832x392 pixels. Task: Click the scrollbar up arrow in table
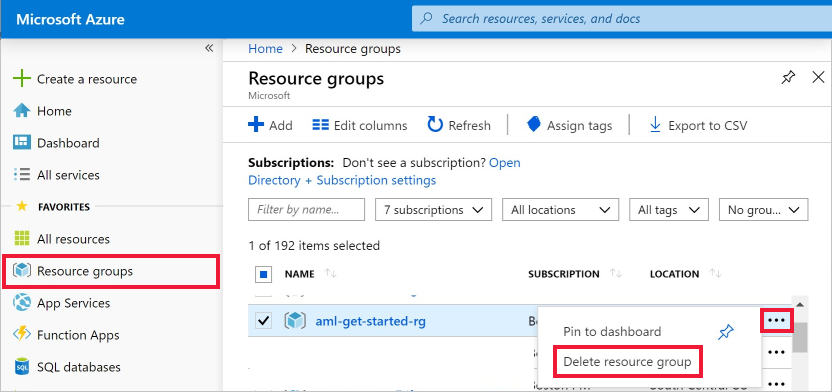[x=800, y=304]
